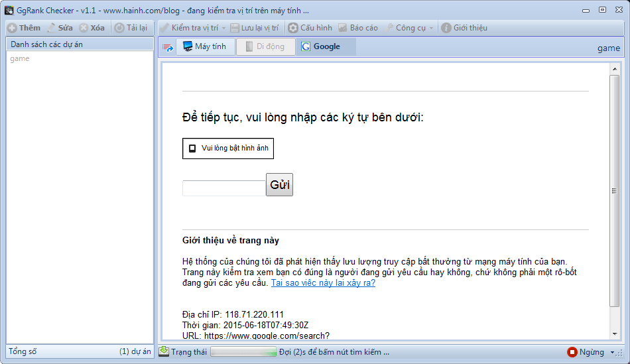Open the Công cụ tools menu
This screenshot has height=364, width=630.
coord(409,28)
